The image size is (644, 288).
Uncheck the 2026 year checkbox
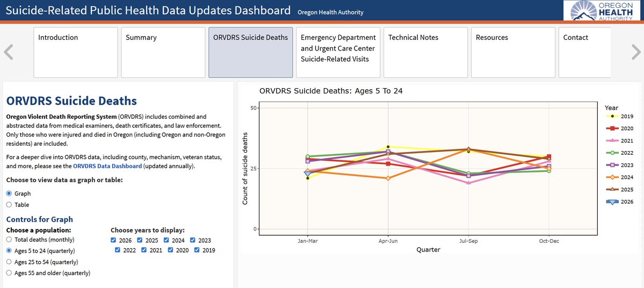click(113, 240)
